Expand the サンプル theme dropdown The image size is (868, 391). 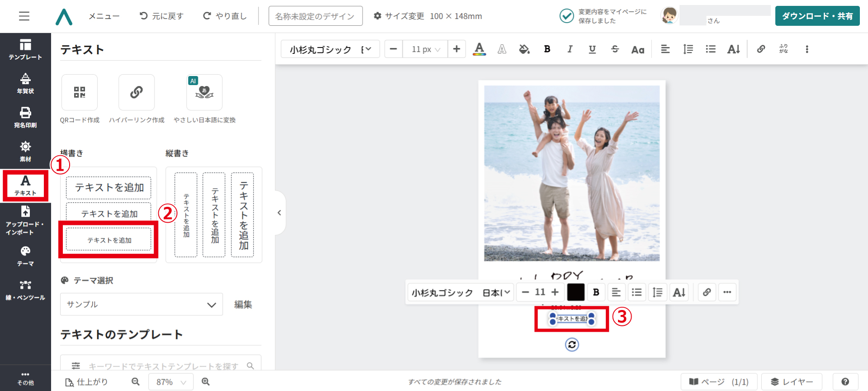pos(142,305)
